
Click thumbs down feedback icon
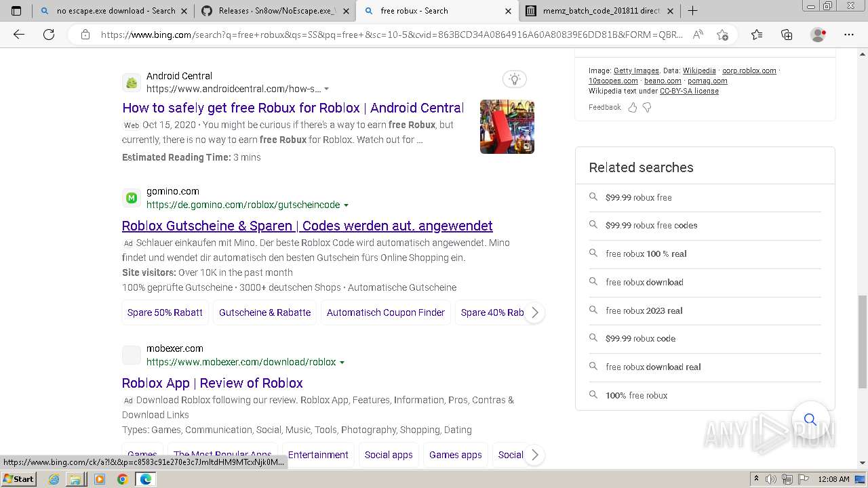647,107
